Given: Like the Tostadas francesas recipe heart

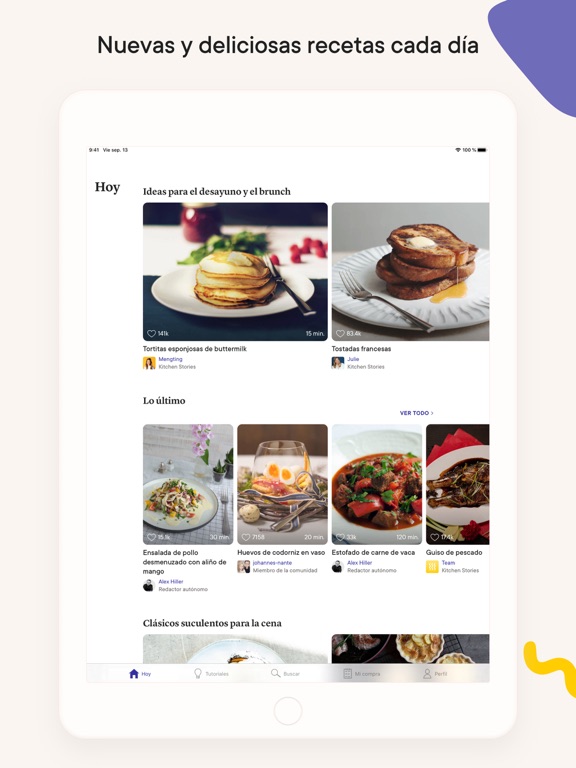Looking at the screenshot, I should (x=340, y=334).
